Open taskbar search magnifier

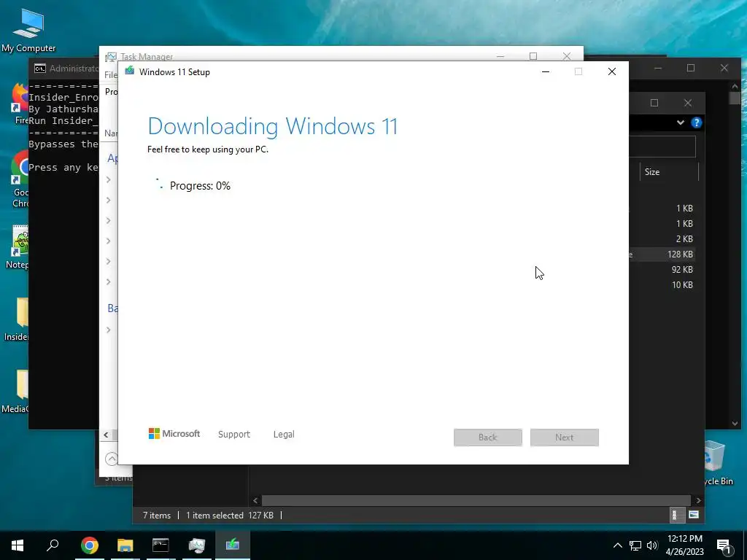(x=53, y=545)
